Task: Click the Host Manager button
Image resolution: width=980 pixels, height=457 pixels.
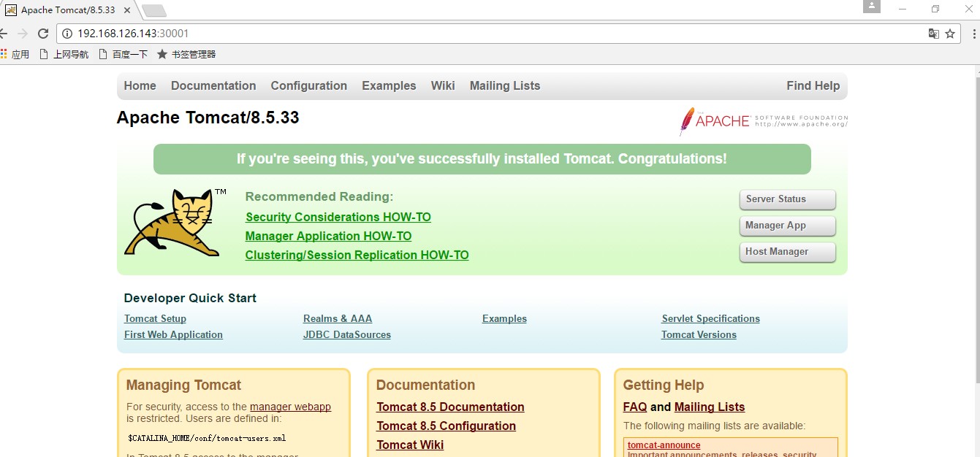Action: (x=788, y=252)
